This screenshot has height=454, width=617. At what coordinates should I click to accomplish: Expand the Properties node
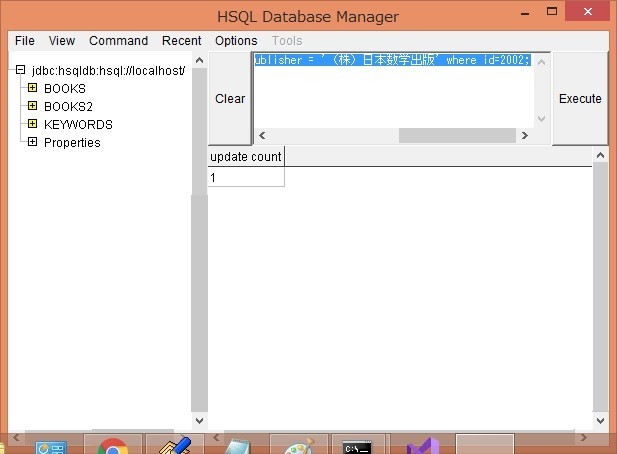click(32, 142)
